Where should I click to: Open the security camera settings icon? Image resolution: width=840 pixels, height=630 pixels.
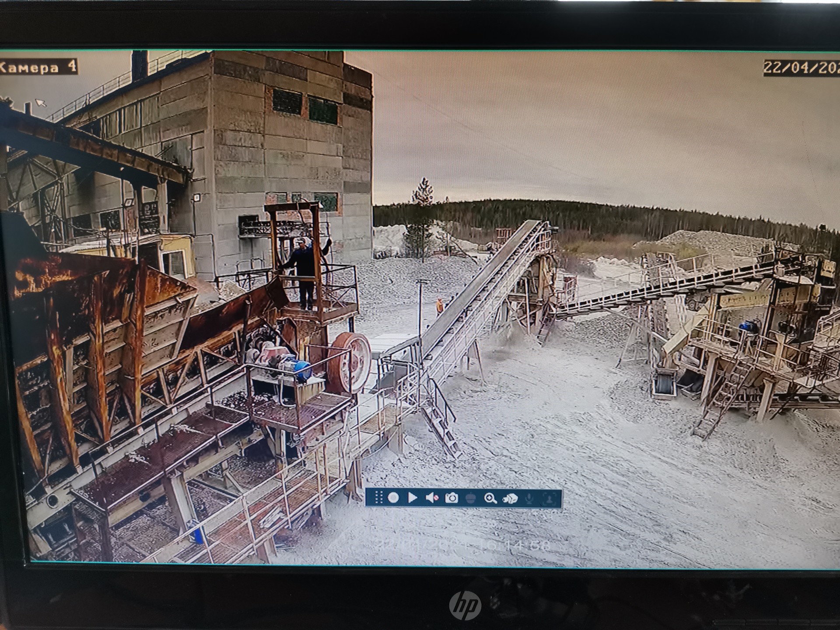(510, 498)
